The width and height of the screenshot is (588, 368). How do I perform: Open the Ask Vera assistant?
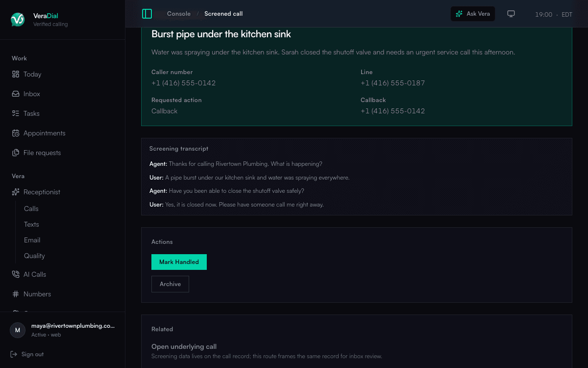pyautogui.click(x=473, y=14)
